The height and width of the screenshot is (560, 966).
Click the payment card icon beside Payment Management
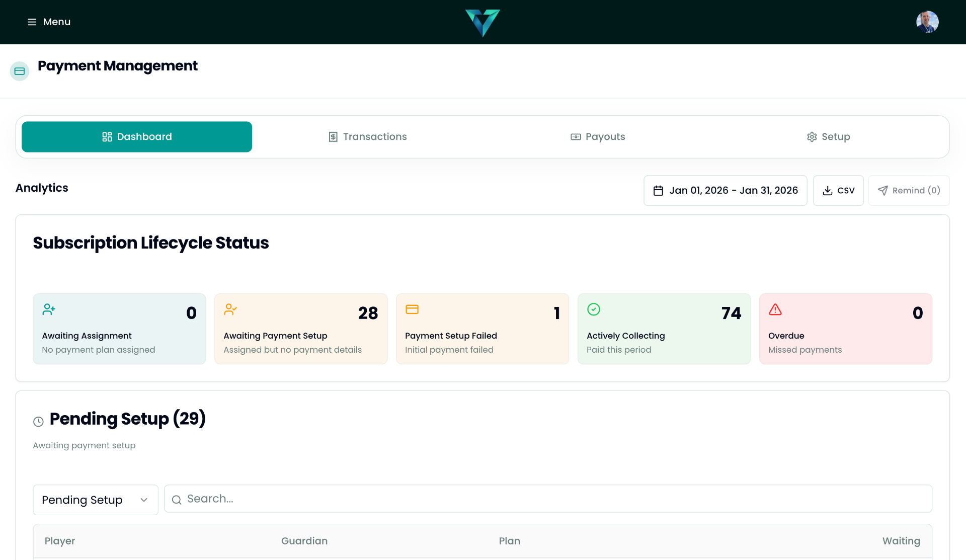(x=20, y=71)
